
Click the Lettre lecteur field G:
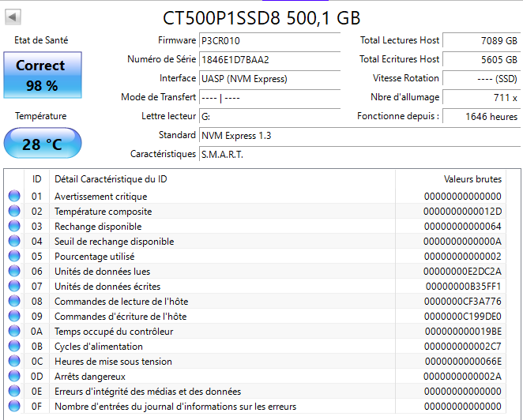(269, 117)
